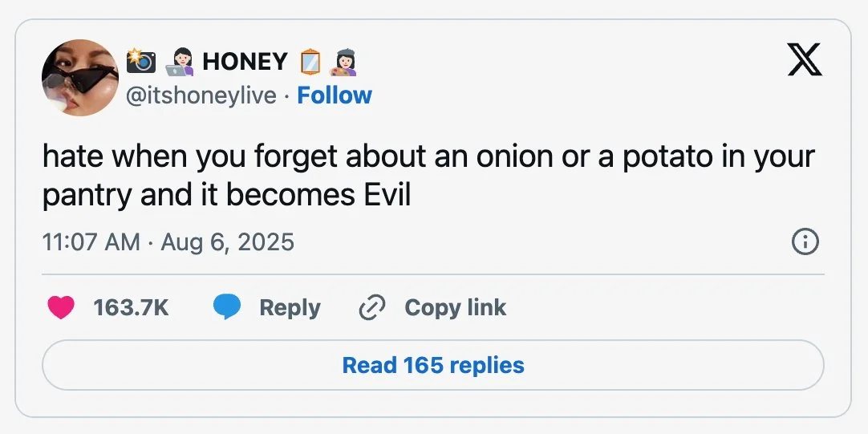Viewport: 868px width, 434px height.
Task: Like the post with the heart icon
Action: 61,307
